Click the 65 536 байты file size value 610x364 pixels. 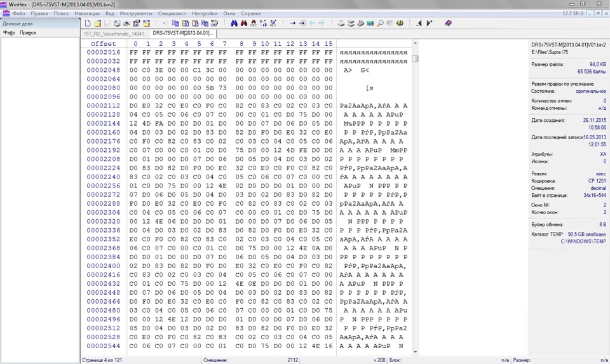click(592, 72)
